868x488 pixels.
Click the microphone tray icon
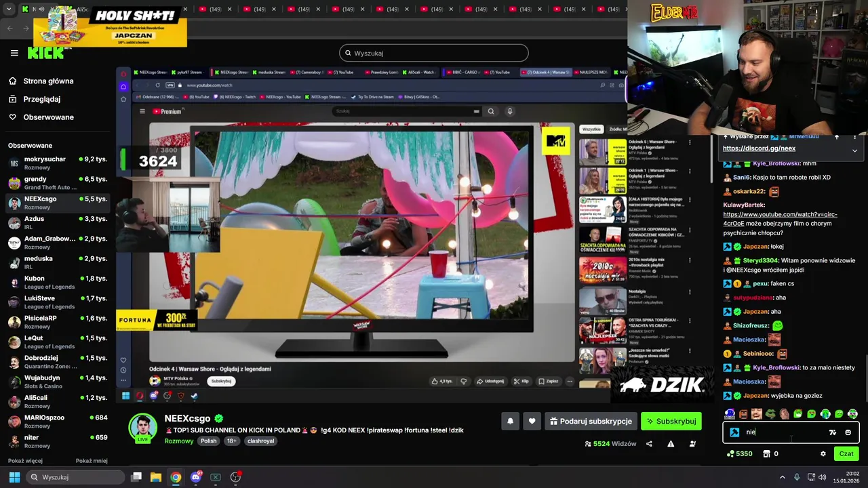(797, 477)
